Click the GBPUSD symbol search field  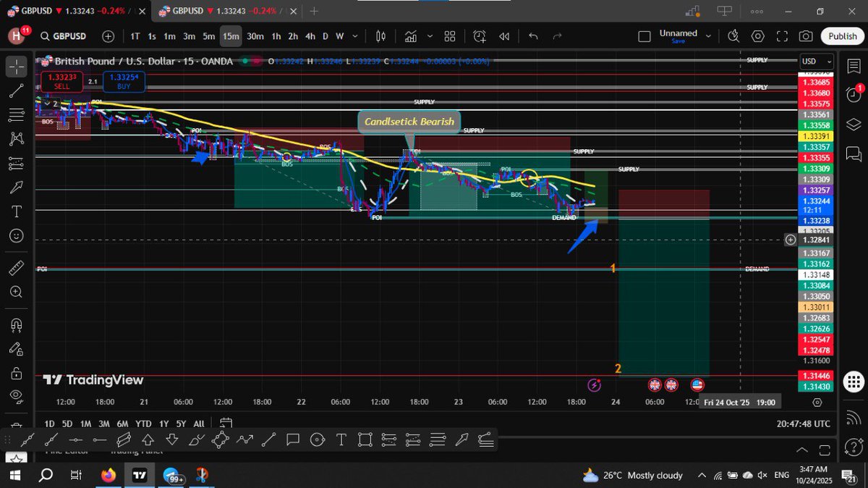coord(64,36)
